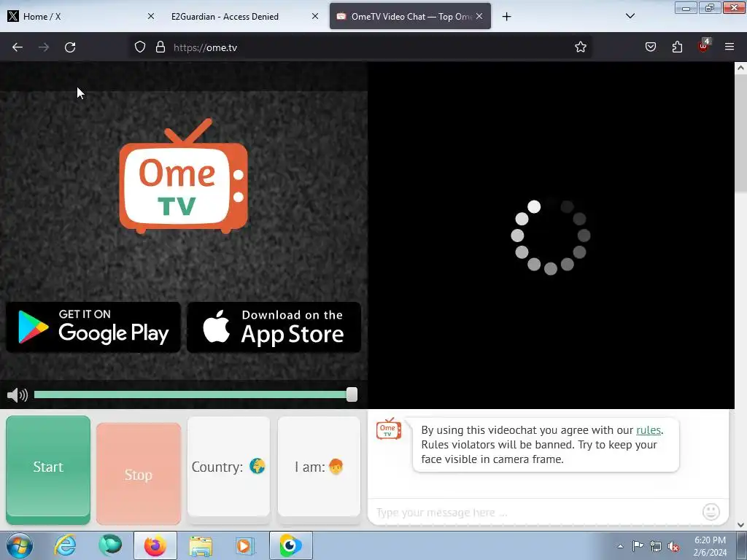Click the OmeTV logo in video panel
The image size is (747, 560).
(x=183, y=176)
